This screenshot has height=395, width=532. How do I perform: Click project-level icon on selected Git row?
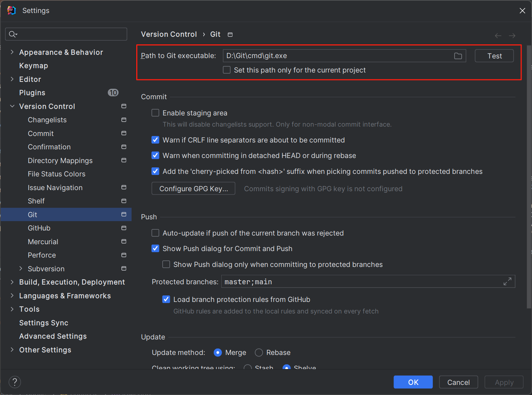[124, 214]
